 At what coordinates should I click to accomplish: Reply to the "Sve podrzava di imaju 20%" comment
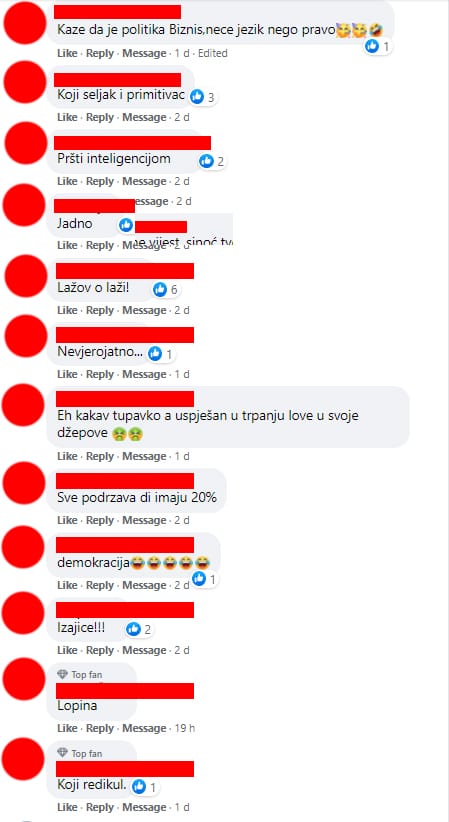point(100,521)
